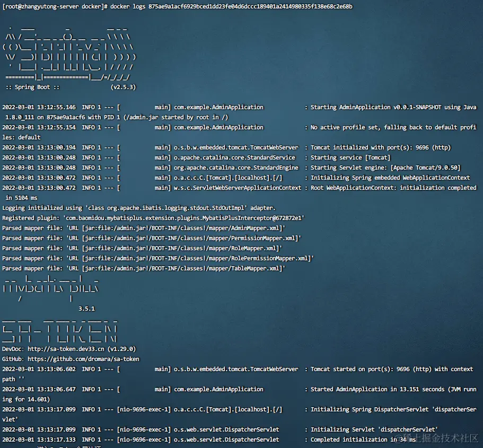Click 'Initializing Spring embedded WebApplicationContext' message
This screenshot has width=483, height=448.
point(390,178)
